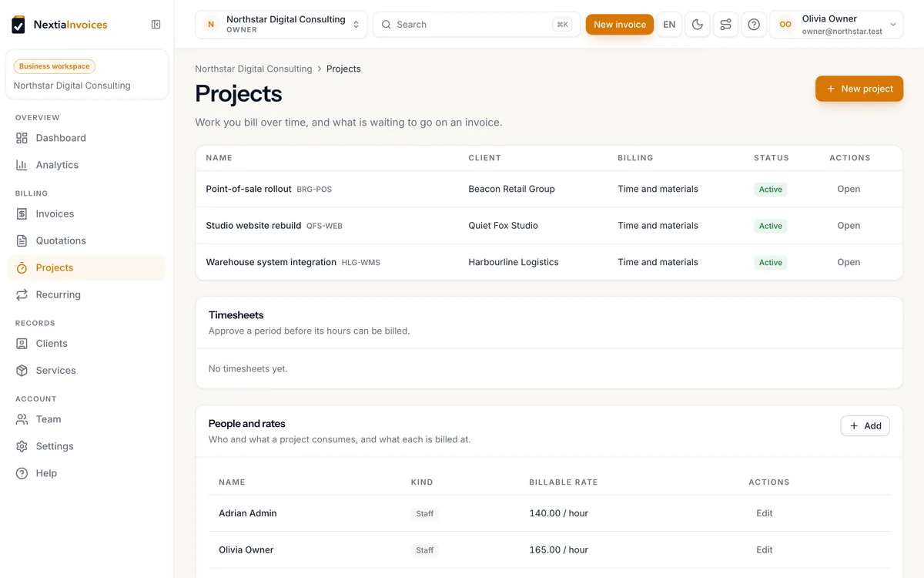This screenshot has width=924, height=578.
Task: Click Active status of Studio website rebuild
Action: click(x=771, y=226)
